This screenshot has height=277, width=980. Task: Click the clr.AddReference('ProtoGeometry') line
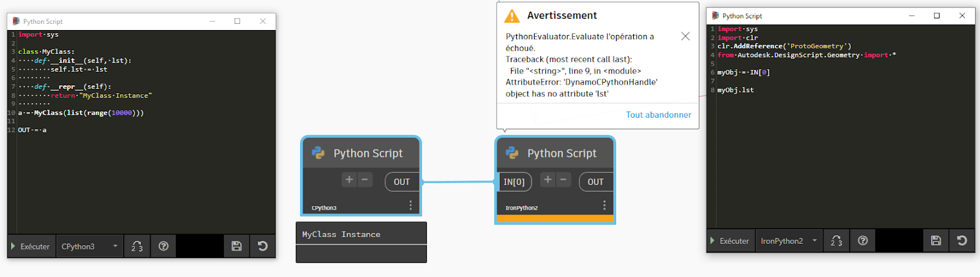[x=784, y=47]
